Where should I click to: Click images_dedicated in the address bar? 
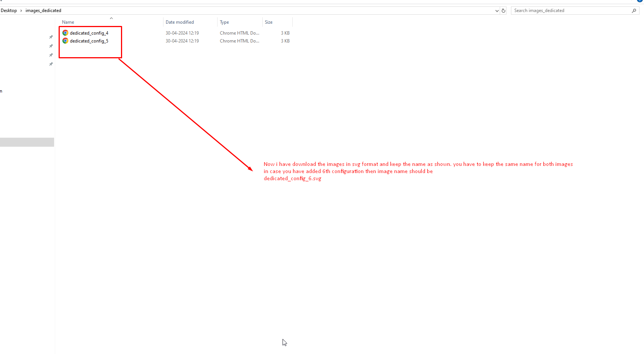click(43, 11)
